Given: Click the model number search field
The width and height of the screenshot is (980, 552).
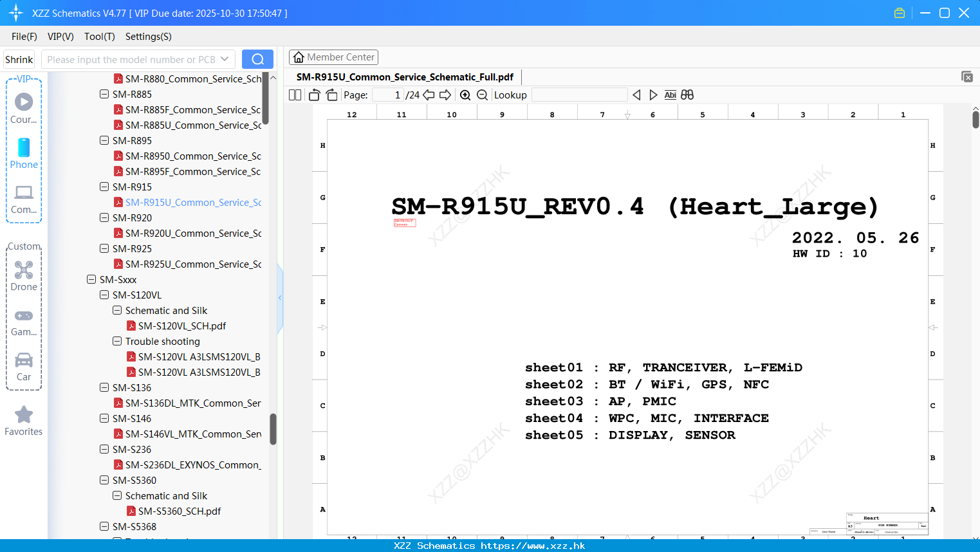Looking at the screenshot, I should tap(131, 59).
